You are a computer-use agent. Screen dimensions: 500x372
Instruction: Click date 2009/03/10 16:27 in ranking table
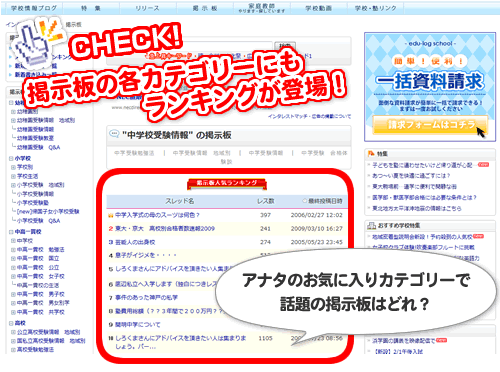pos(317,228)
